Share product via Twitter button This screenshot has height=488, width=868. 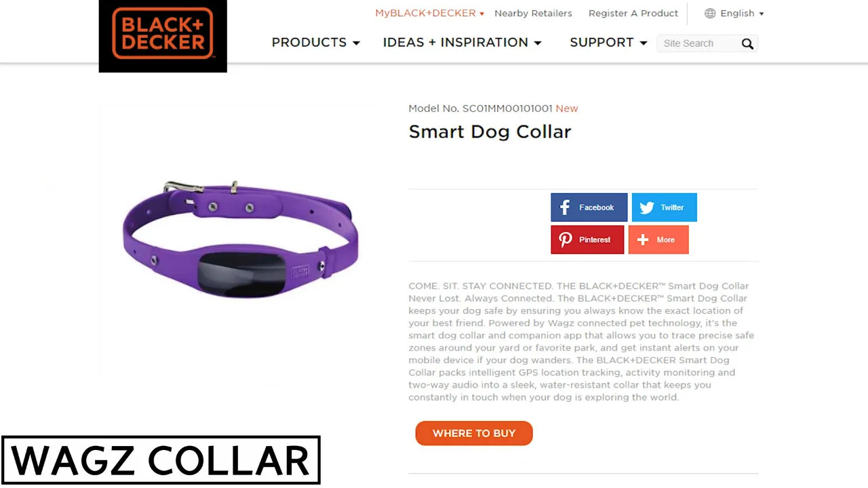coord(665,207)
